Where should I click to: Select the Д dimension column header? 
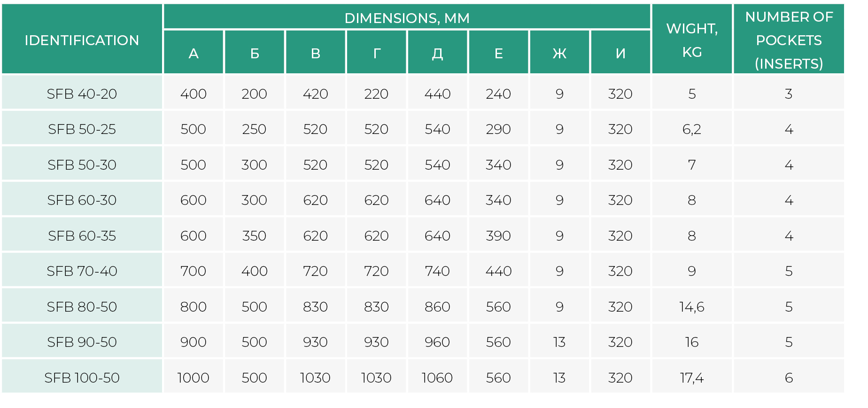(x=437, y=54)
